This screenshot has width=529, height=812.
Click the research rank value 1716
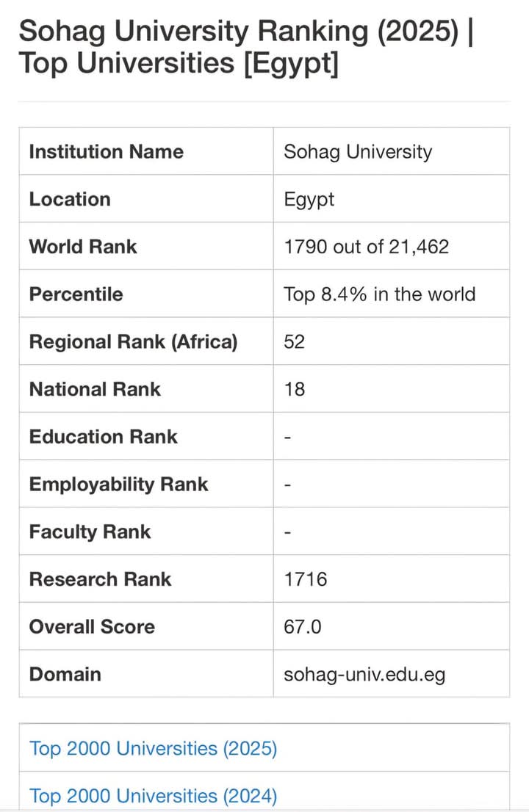tap(305, 579)
